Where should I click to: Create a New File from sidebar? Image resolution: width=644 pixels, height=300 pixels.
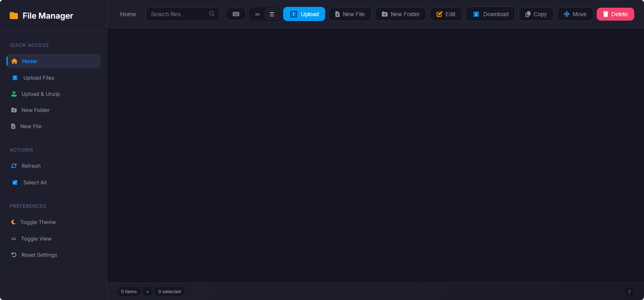pos(53,126)
